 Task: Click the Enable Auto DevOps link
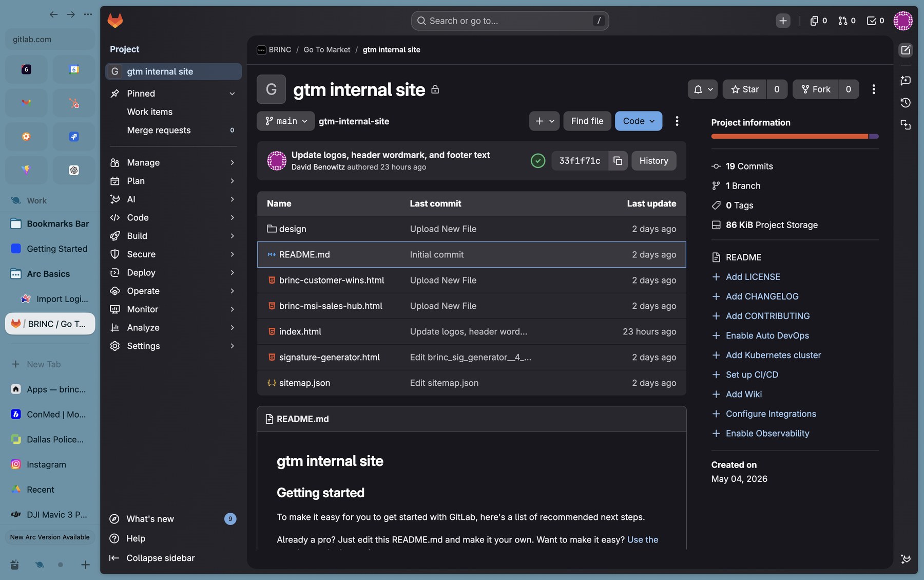(767, 335)
